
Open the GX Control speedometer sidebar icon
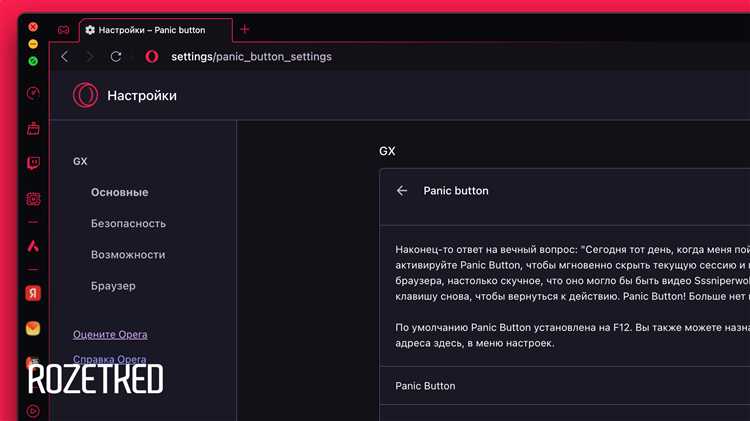33,93
